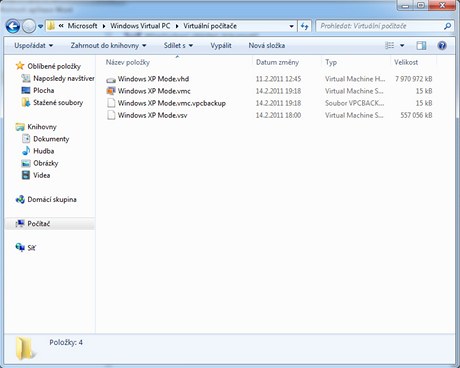Click the Naposledy navštívené icon
The height and width of the screenshot is (368, 460).
[26, 78]
